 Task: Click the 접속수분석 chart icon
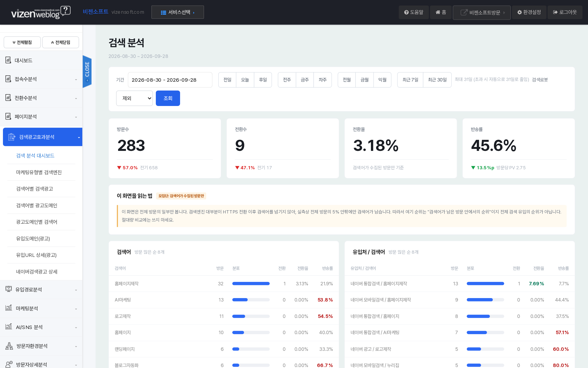8,79
